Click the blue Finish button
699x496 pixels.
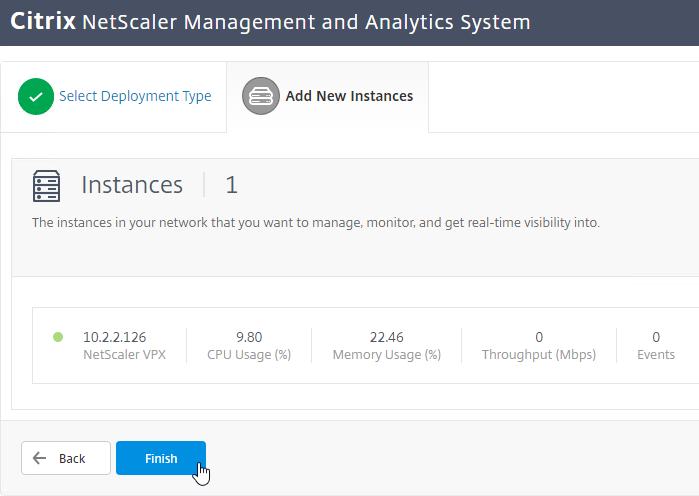click(x=161, y=458)
